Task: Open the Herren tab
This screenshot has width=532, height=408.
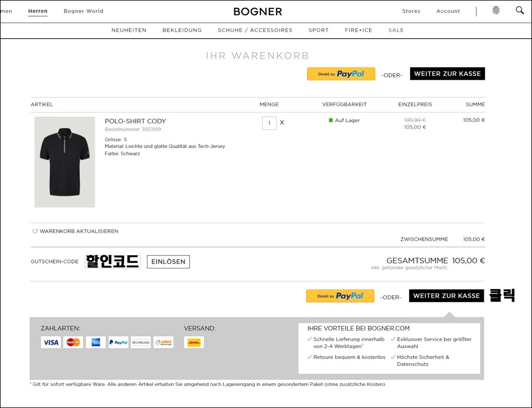Action: [38, 11]
